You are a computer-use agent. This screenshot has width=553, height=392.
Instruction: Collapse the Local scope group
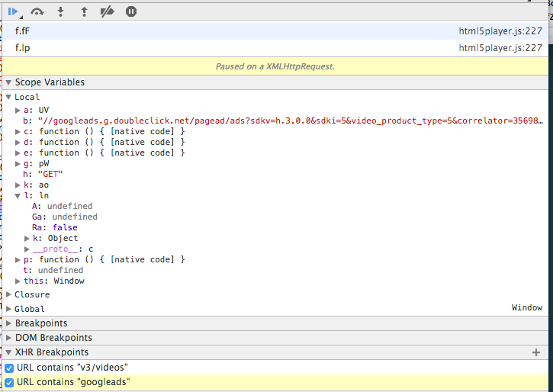8,97
